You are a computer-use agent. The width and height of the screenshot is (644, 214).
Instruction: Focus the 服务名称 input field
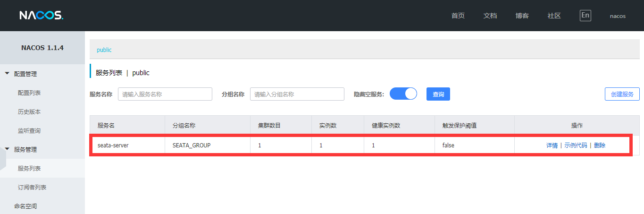pyautogui.click(x=165, y=94)
